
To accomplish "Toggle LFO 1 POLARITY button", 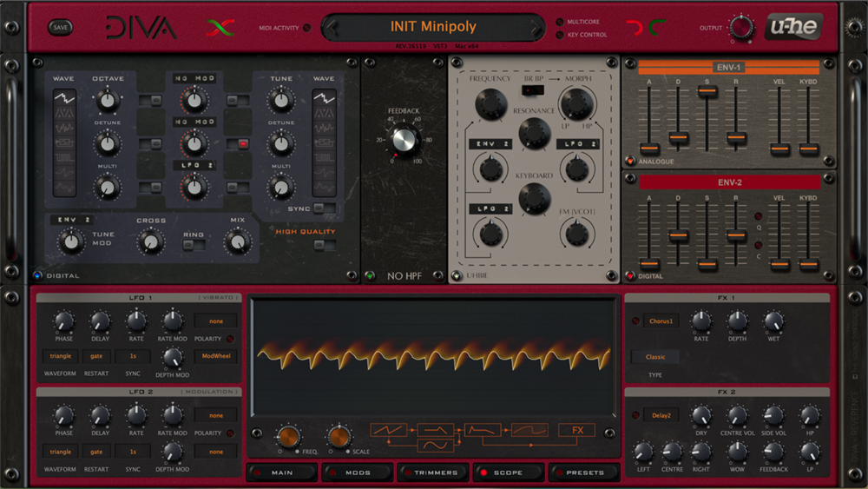I will (x=230, y=339).
